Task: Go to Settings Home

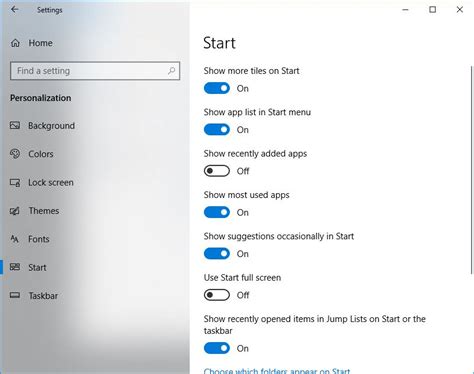Action: [x=40, y=43]
